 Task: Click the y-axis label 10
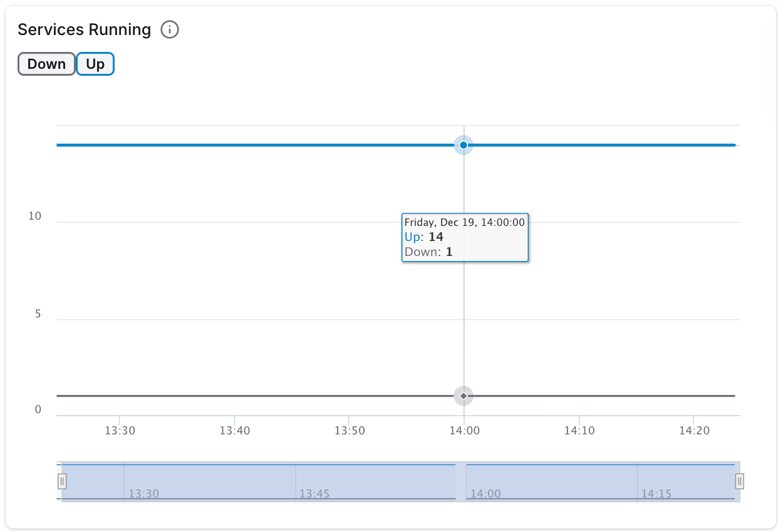(35, 217)
